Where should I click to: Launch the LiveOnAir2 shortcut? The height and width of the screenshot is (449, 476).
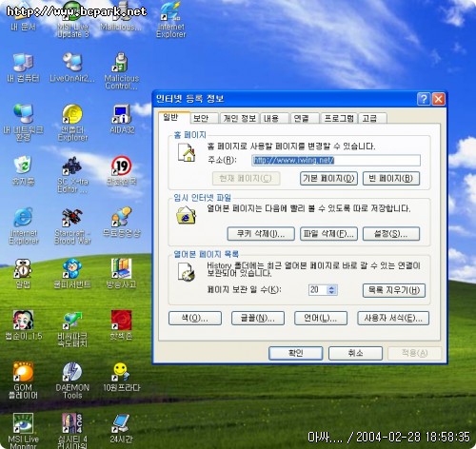(72, 68)
